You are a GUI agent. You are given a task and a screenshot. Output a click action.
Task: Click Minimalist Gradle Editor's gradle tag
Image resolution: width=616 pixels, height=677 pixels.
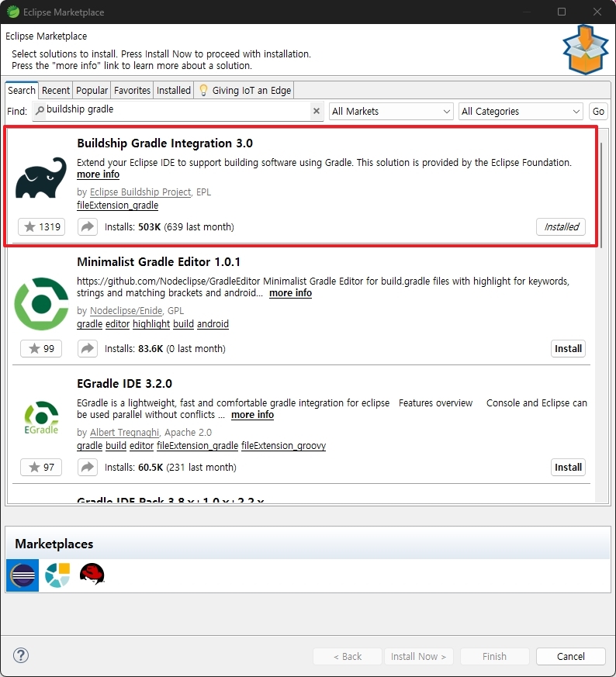coord(89,324)
